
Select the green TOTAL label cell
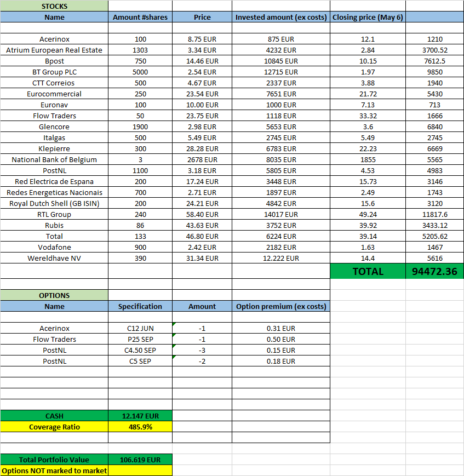point(368,271)
